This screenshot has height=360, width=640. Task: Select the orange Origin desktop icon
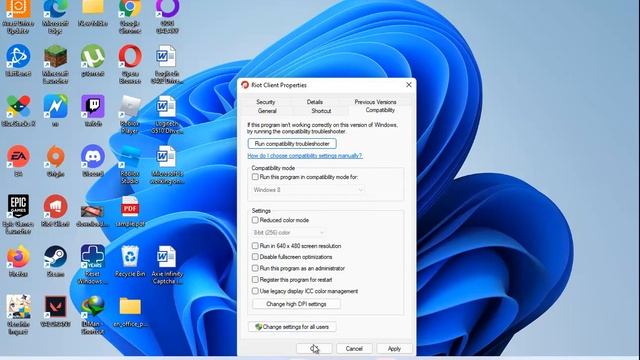[56, 157]
